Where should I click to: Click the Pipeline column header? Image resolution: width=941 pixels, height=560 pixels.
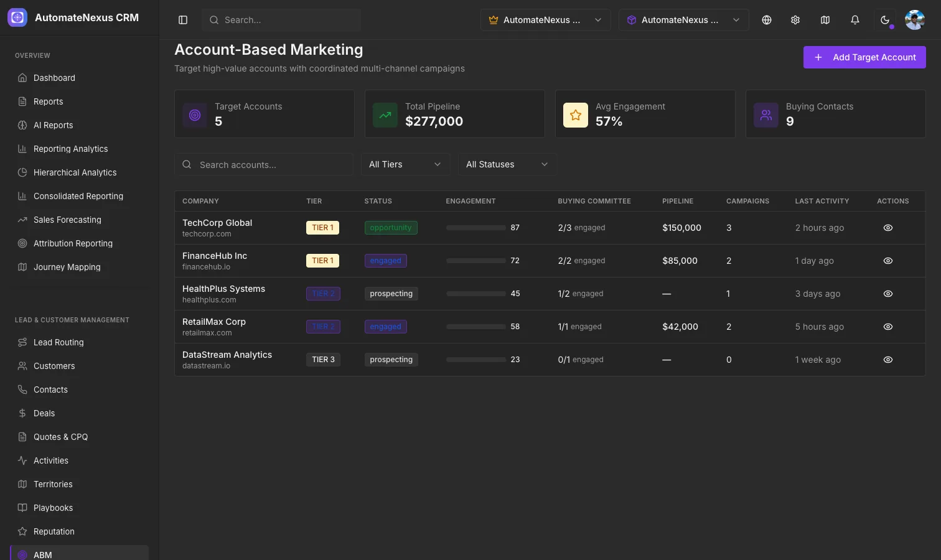678,201
